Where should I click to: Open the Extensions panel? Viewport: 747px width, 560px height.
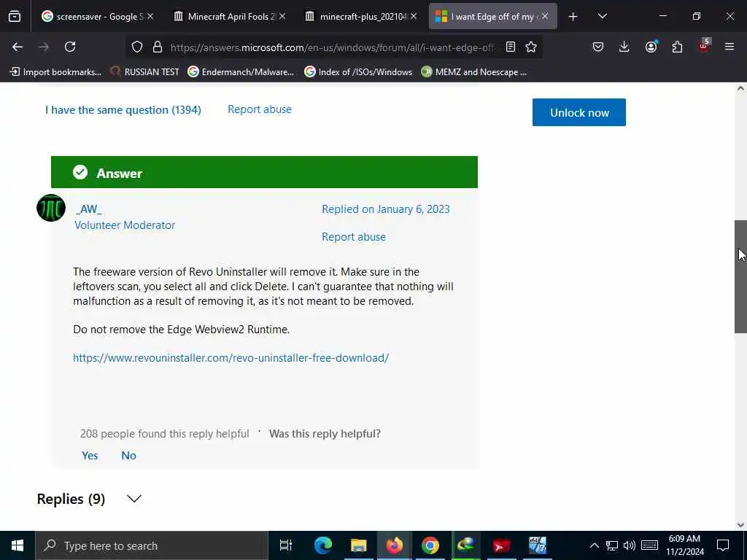[x=677, y=47]
